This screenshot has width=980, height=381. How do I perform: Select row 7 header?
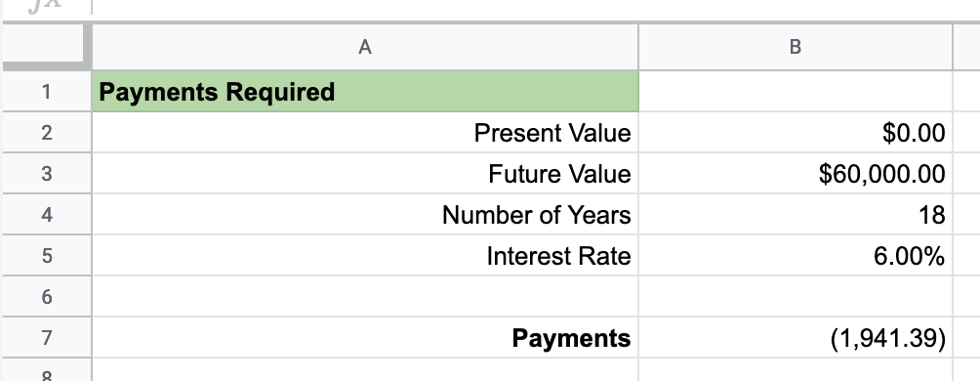tap(47, 338)
